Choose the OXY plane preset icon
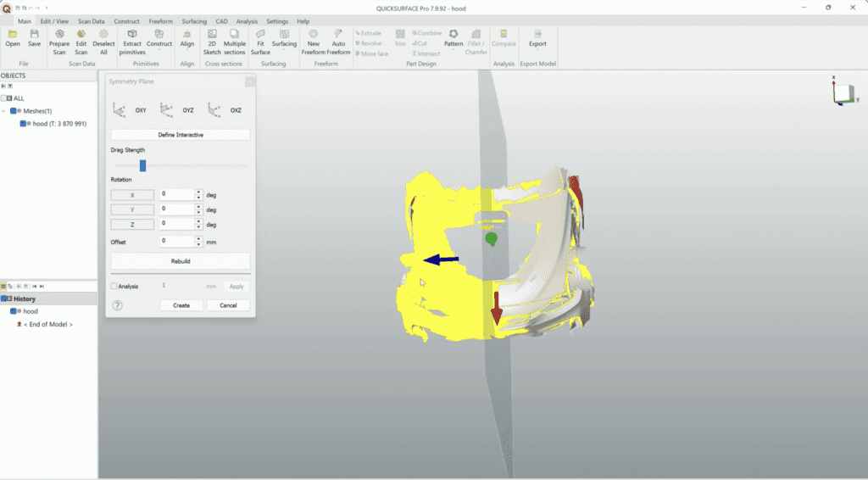Viewport: 868px width, 480px height. [x=120, y=109]
